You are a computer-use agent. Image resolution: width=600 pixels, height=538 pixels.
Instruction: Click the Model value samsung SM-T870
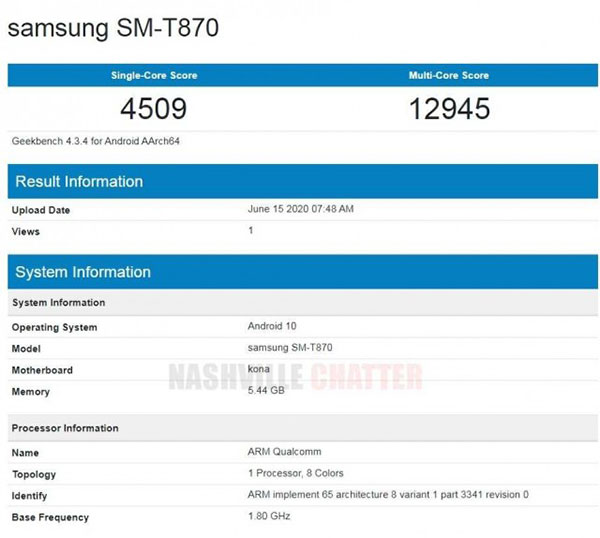click(x=290, y=347)
